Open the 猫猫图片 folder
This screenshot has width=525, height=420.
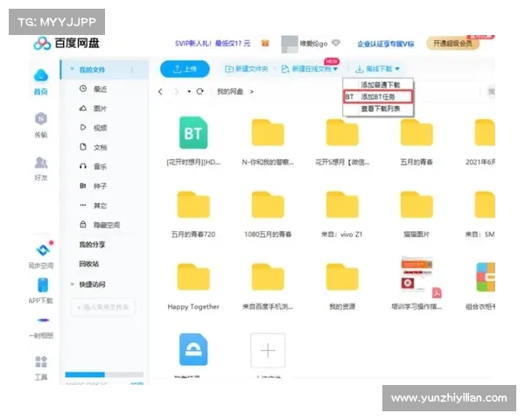416,205
